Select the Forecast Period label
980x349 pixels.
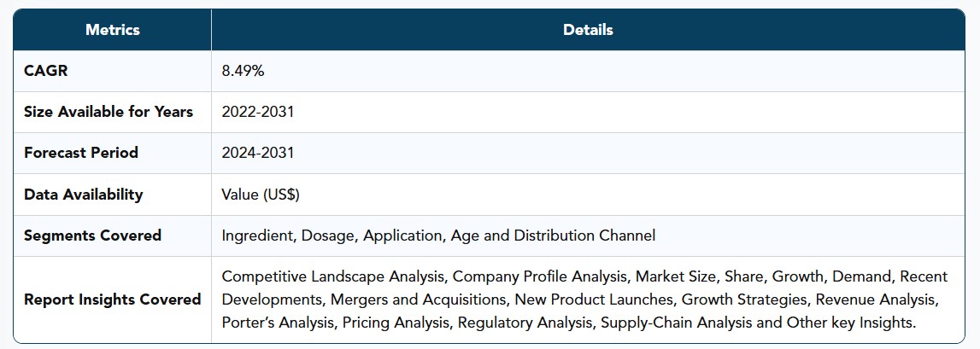tap(81, 153)
